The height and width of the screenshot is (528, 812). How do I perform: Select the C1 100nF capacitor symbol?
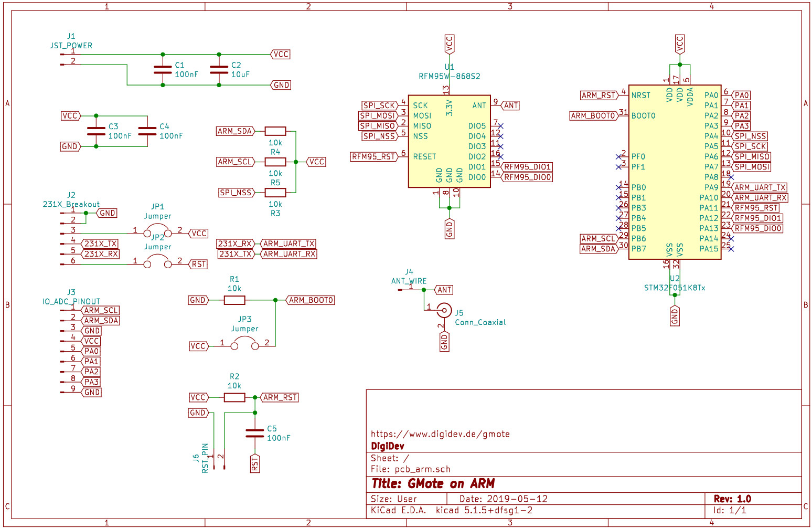163,69
